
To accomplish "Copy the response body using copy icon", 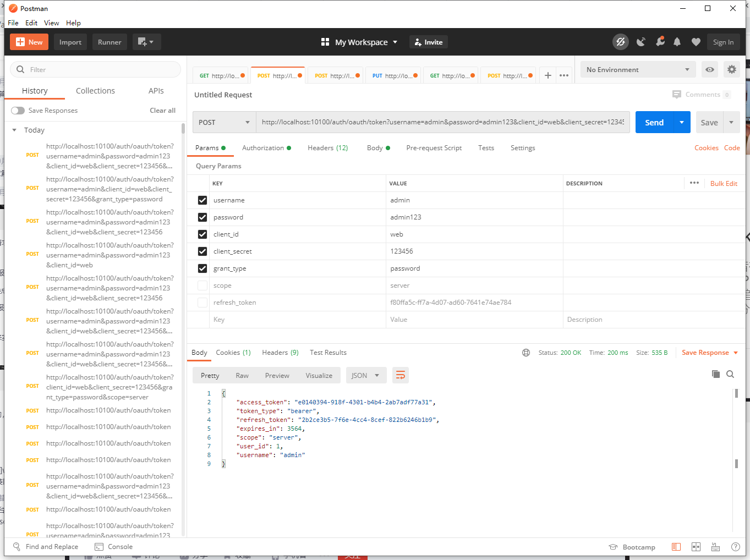I will (716, 374).
